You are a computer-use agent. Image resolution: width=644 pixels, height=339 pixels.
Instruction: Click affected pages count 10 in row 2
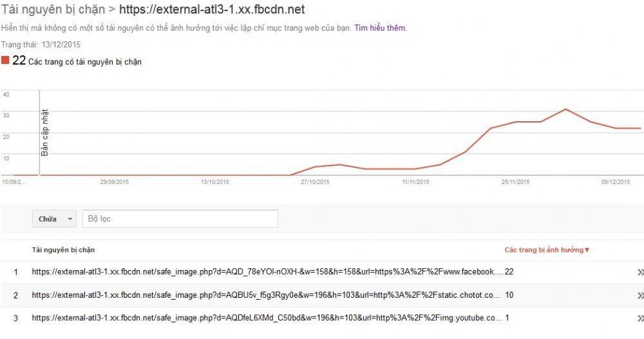[x=509, y=295]
